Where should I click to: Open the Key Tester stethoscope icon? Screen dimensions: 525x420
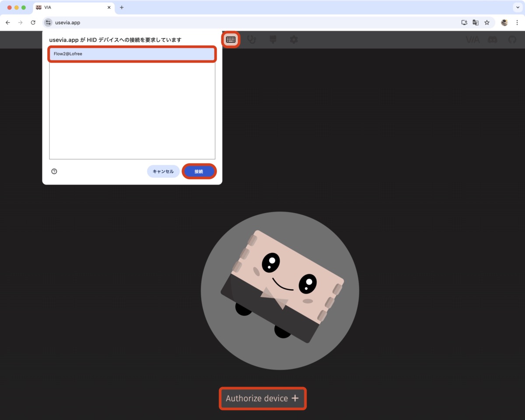pyautogui.click(x=252, y=40)
